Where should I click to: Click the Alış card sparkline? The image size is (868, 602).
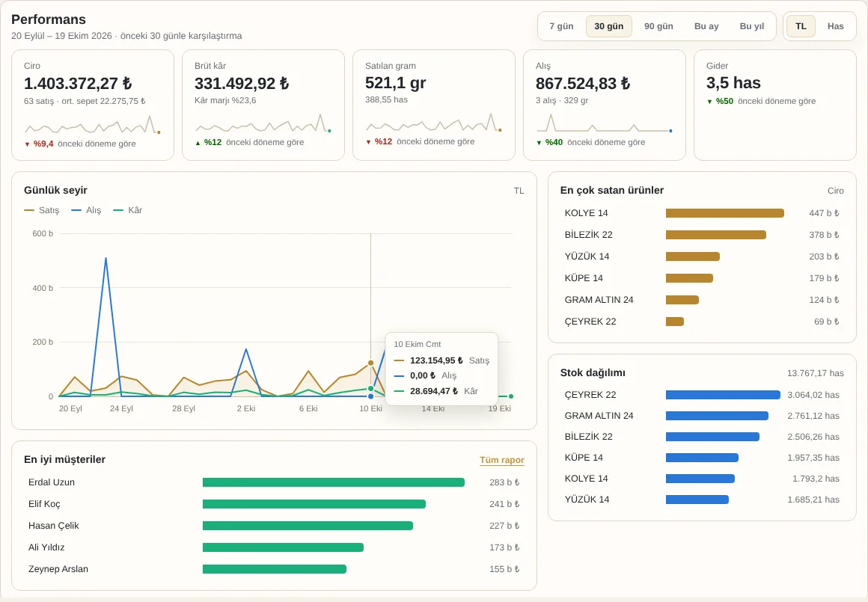[605, 123]
